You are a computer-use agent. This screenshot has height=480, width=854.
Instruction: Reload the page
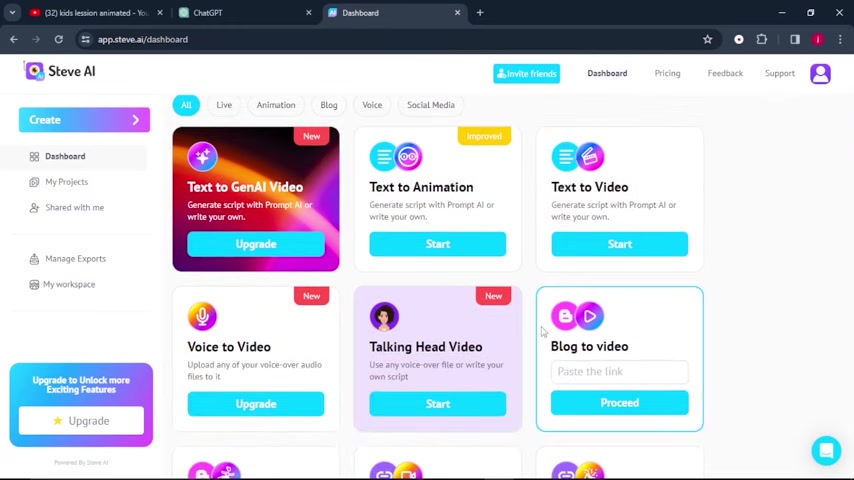[58, 39]
